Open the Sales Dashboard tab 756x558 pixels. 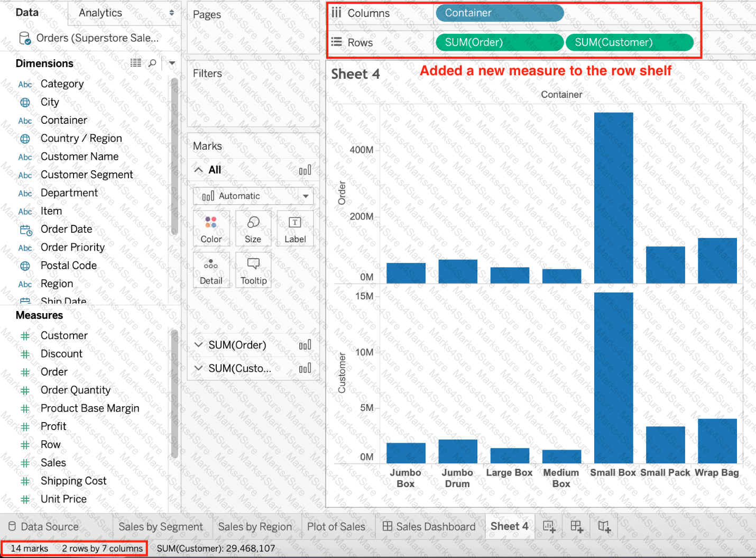click(x=429, y=527)
